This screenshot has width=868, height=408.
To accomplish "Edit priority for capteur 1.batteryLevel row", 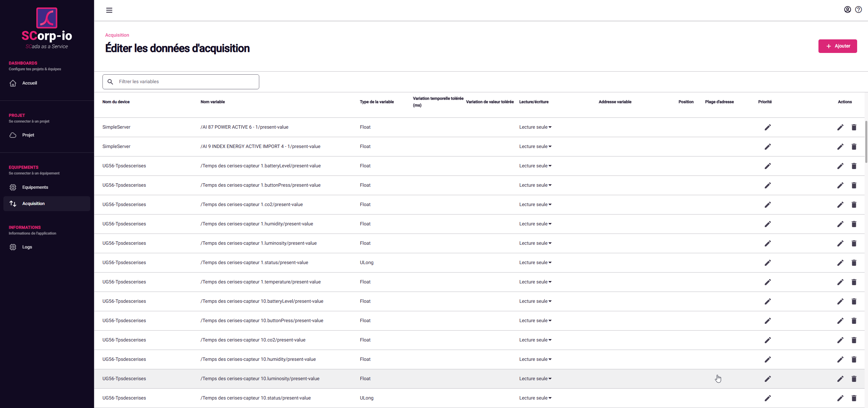I will click(x=768, y=166).
